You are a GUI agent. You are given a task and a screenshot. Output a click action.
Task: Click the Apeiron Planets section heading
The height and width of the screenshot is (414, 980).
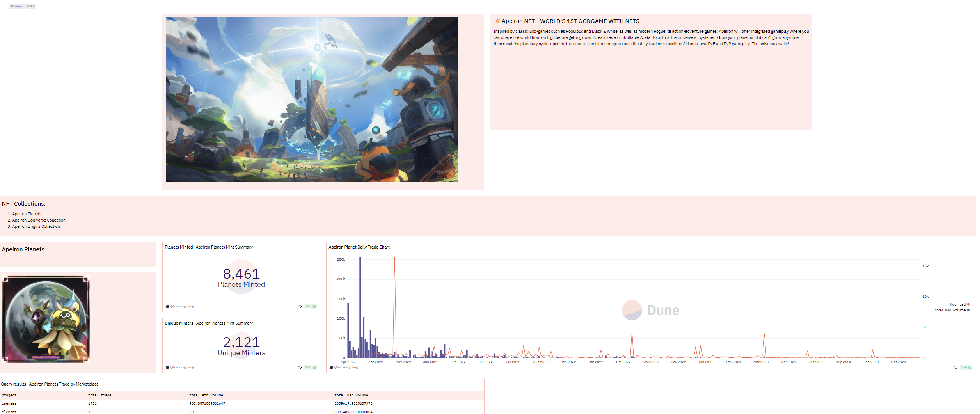click(x=23, y=249)
